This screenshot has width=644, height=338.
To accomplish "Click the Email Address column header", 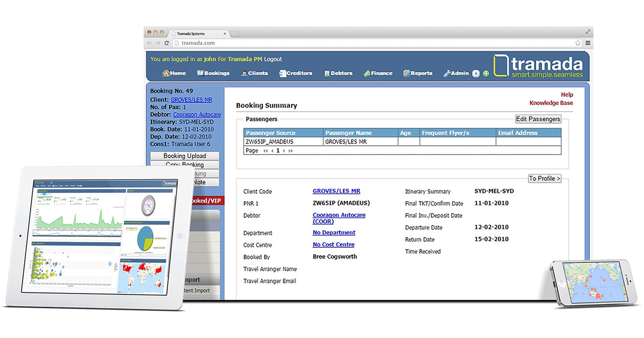I will [x=529, y=133].
